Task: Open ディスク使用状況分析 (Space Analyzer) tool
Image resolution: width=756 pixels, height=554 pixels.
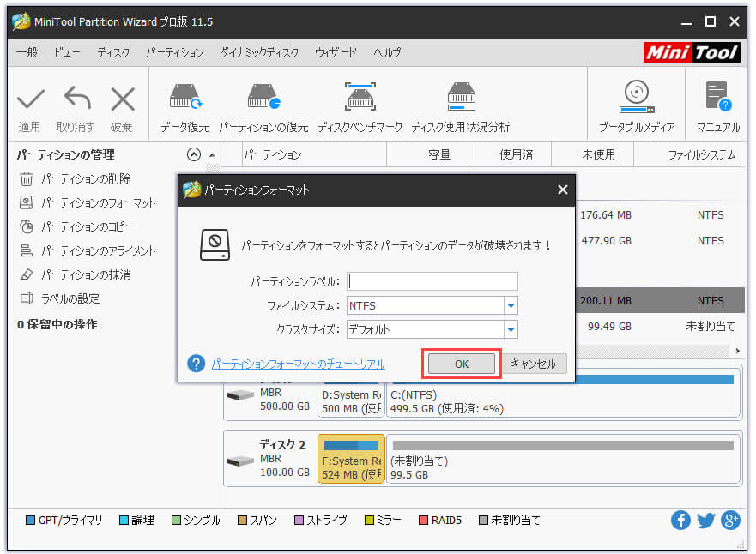Action: point(460,99)
